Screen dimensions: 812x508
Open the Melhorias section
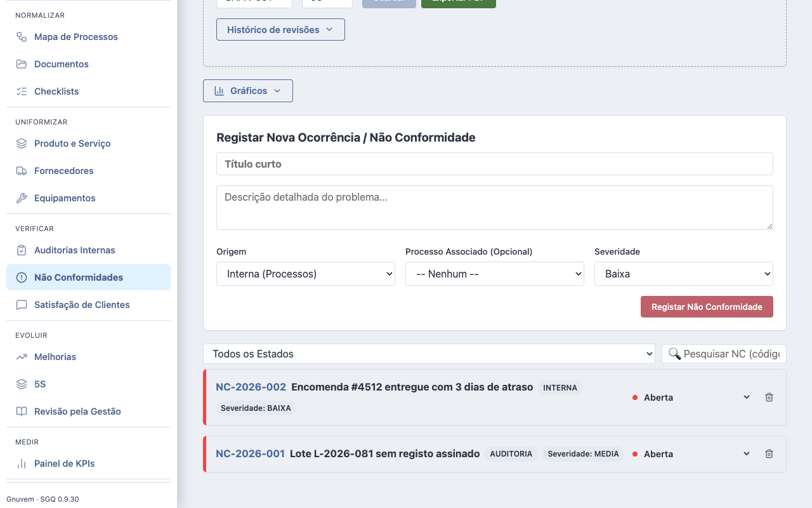pos(88,357)
